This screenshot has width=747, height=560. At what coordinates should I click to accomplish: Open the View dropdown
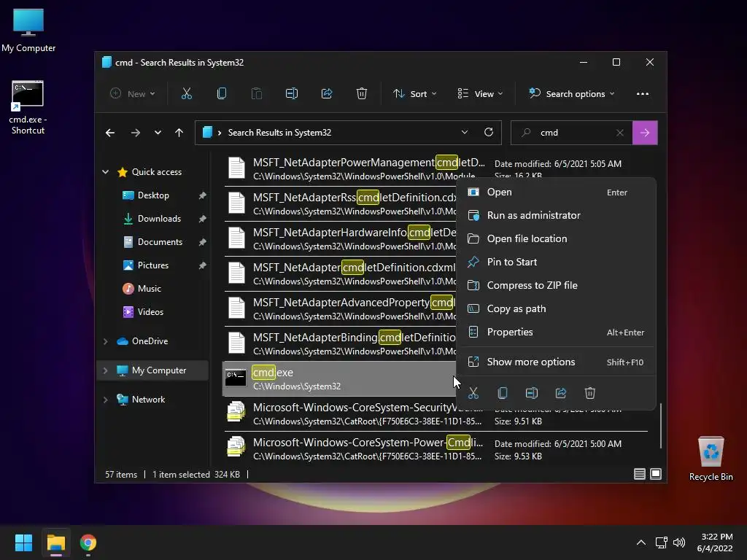click(480, 94)
